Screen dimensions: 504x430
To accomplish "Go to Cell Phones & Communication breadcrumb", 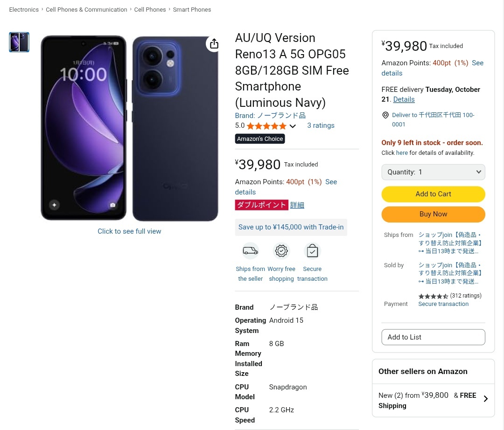I will 86,9.
